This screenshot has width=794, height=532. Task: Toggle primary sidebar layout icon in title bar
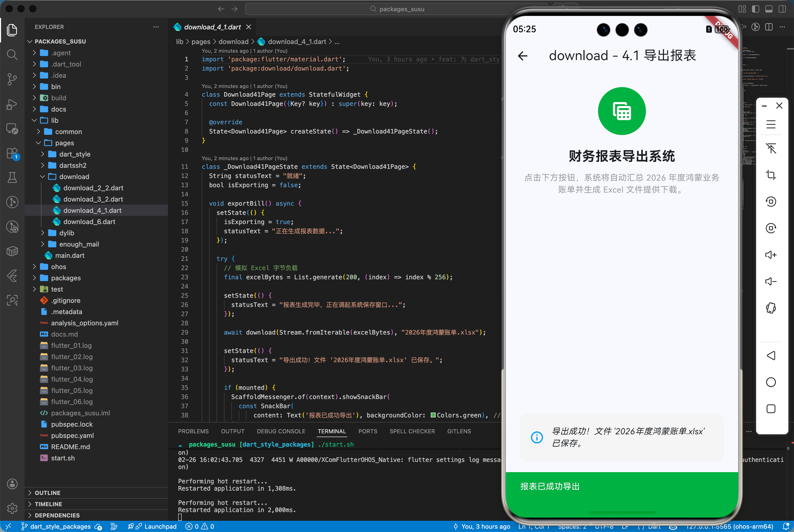click(755, 9)
